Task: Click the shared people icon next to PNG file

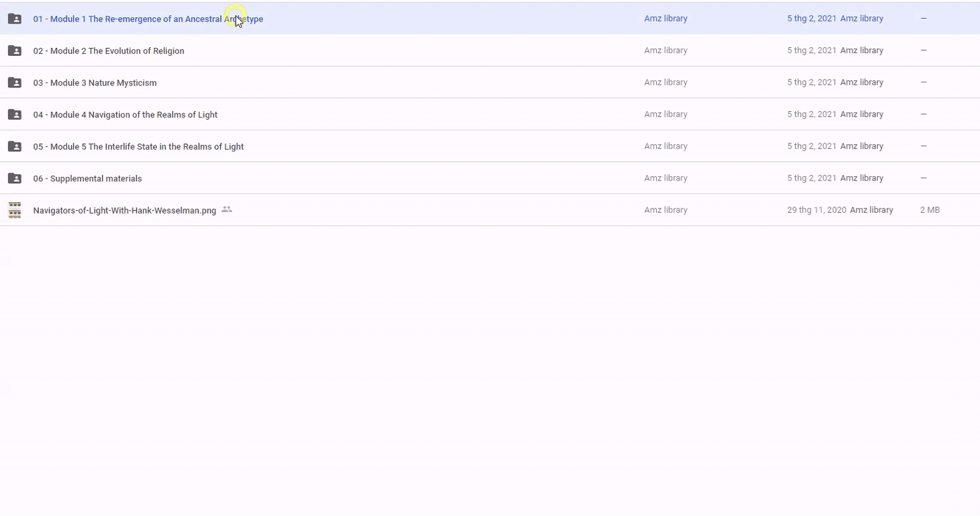Action: [x=227, y=210]
